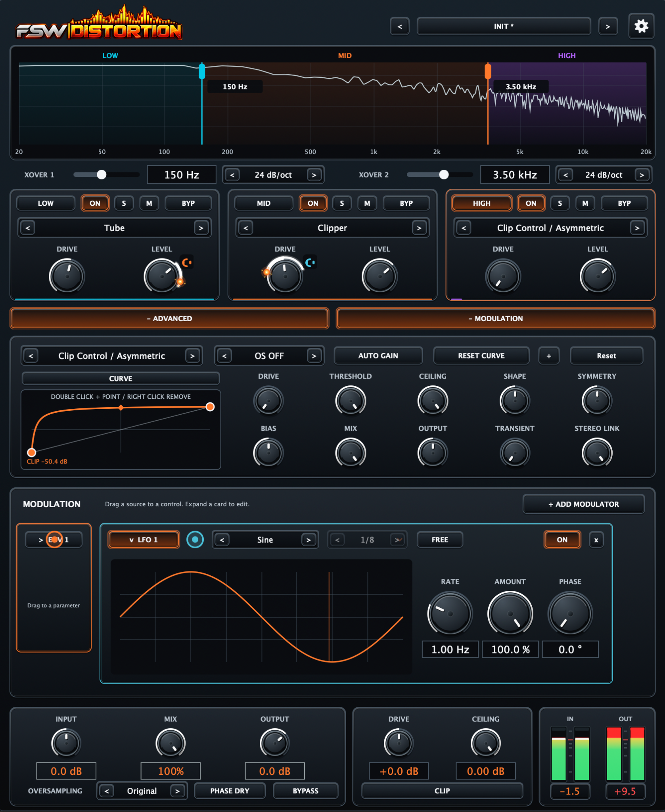Screen dimensions: 665x812
Task: Remove LFO 1 with the x button
Action: pyautogui.click(x=596, y=540)
